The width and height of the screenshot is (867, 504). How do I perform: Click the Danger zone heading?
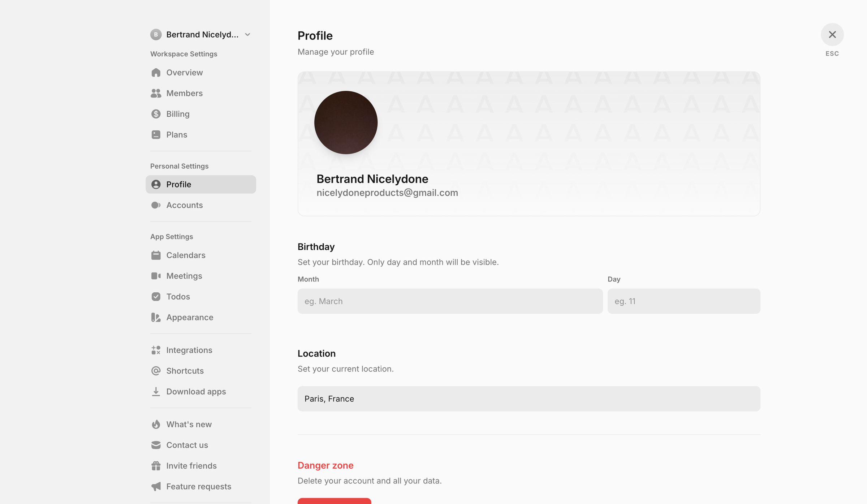[325, 465]
